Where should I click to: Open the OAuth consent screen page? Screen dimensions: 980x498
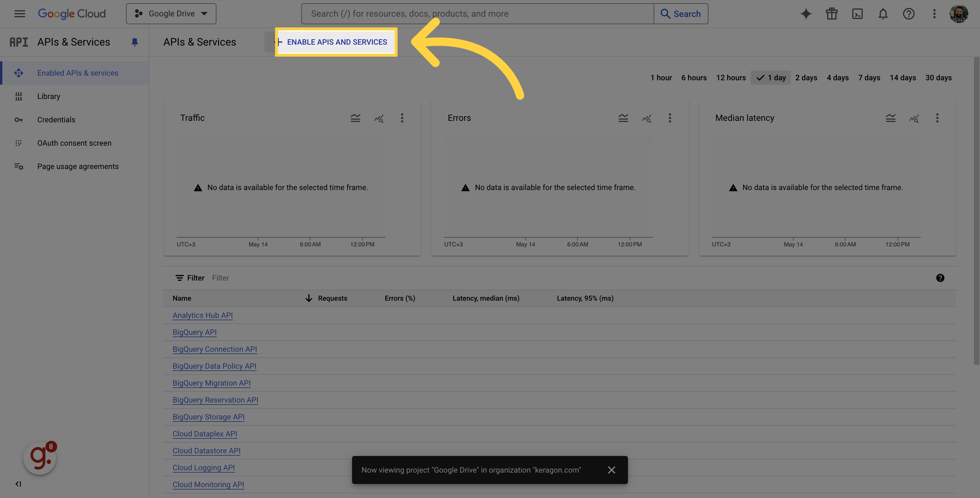[x=74, y=143]
